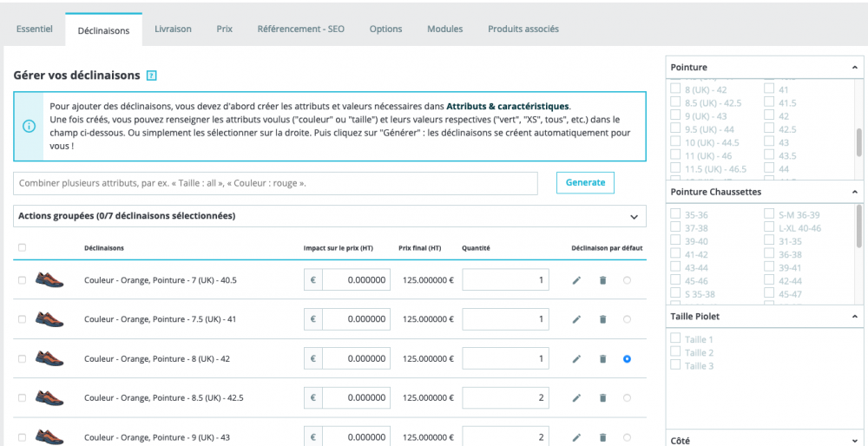Click the Pointure Chaussettes list scrollbar
Viewport: 868px width, 446px height.
click(x=859, y=226)
